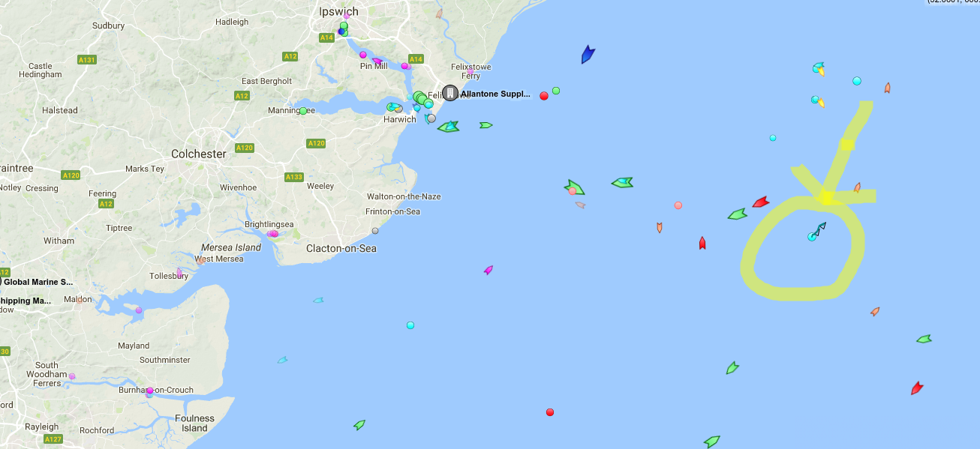Select red vessel left of yellow star

click(761, 202)
